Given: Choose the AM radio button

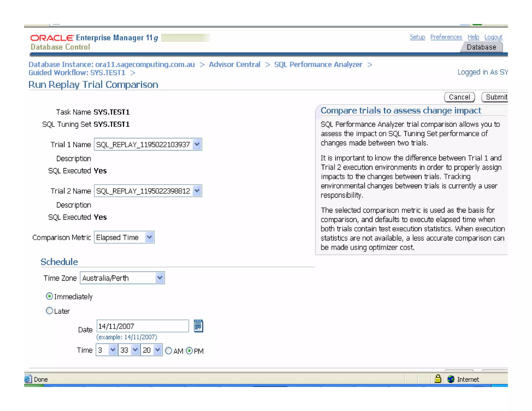Looking at the screenshot, I should point(169,351).
